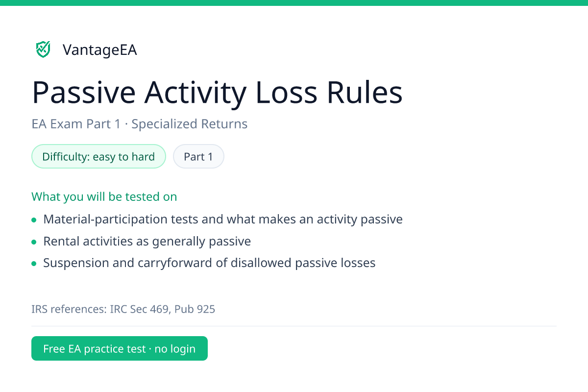
Task: Click the green bullet dot before Suspension
Action: 34,264
